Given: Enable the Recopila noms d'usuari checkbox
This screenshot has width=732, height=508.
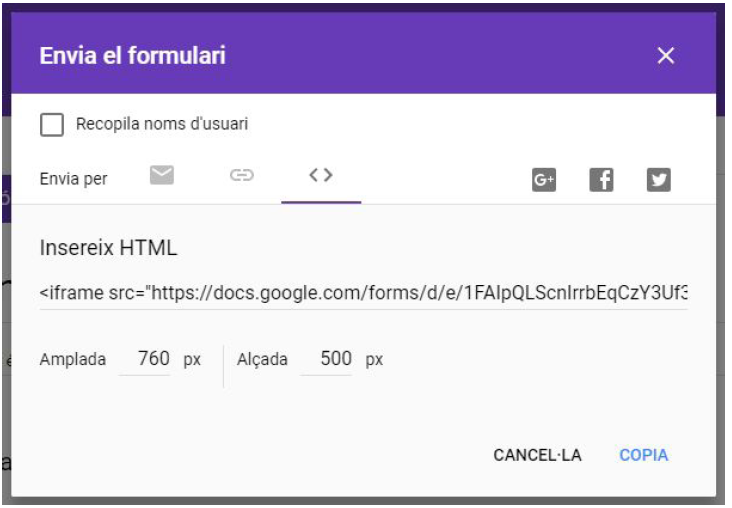Looking at the screenshot, I should (x=52, y=124).
